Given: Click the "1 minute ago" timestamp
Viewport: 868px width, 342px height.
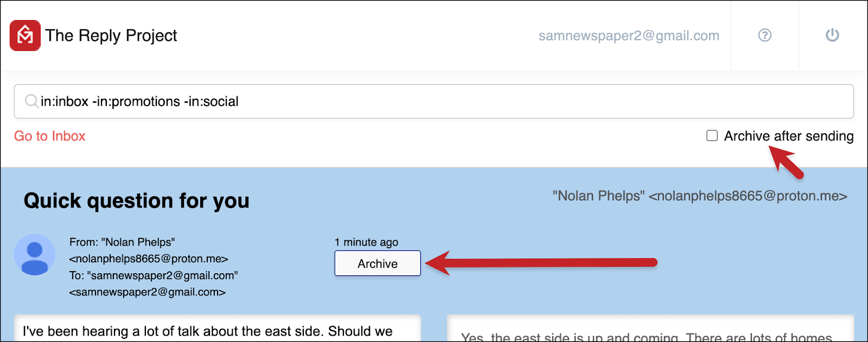Looking at the screenshot, I should click(x=366, y=242).
